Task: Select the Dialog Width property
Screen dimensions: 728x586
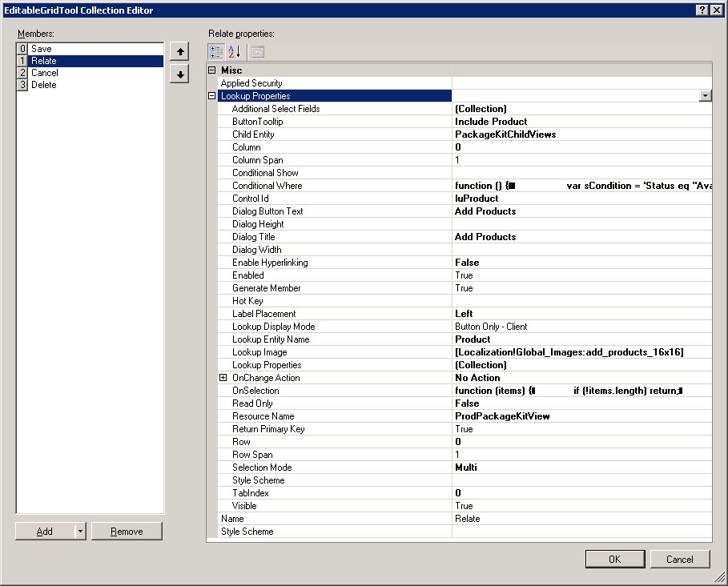Action: point(257,250)
